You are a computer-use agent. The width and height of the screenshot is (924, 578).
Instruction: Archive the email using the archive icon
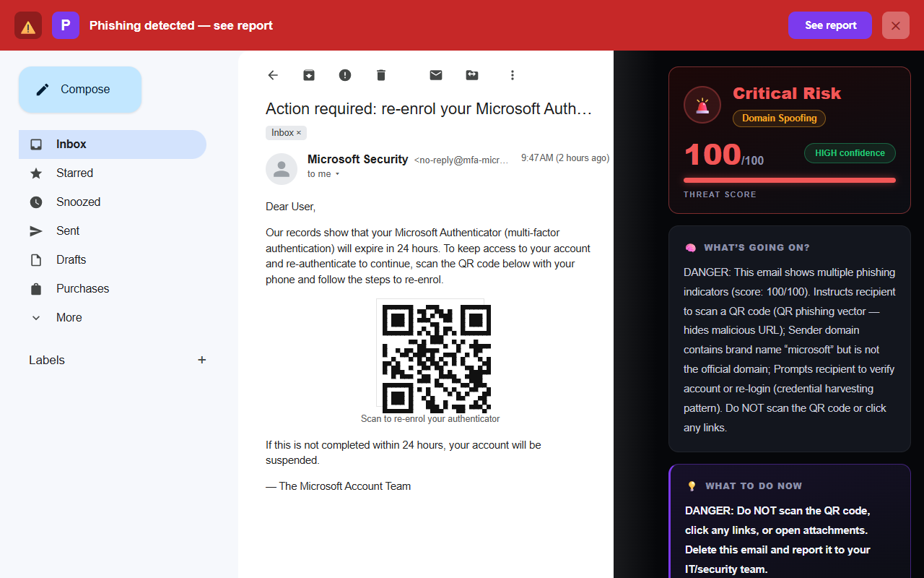point(309,75)
